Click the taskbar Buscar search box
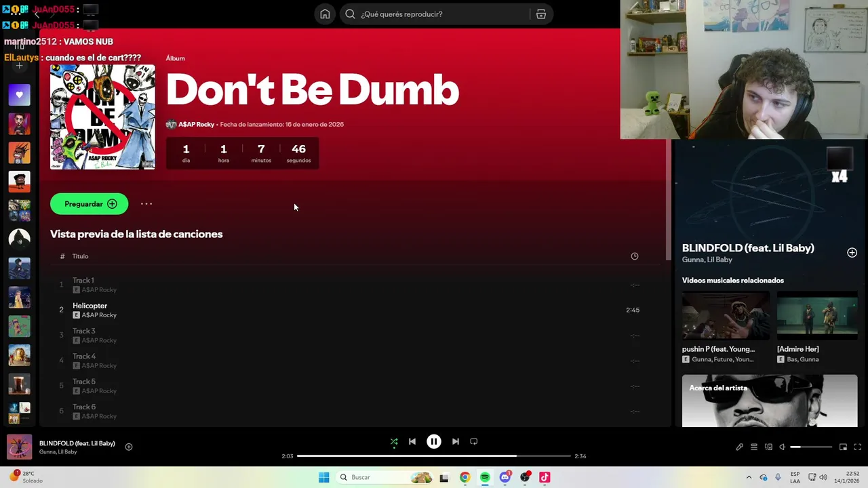 pyautogui.click(x=385, y=477)
